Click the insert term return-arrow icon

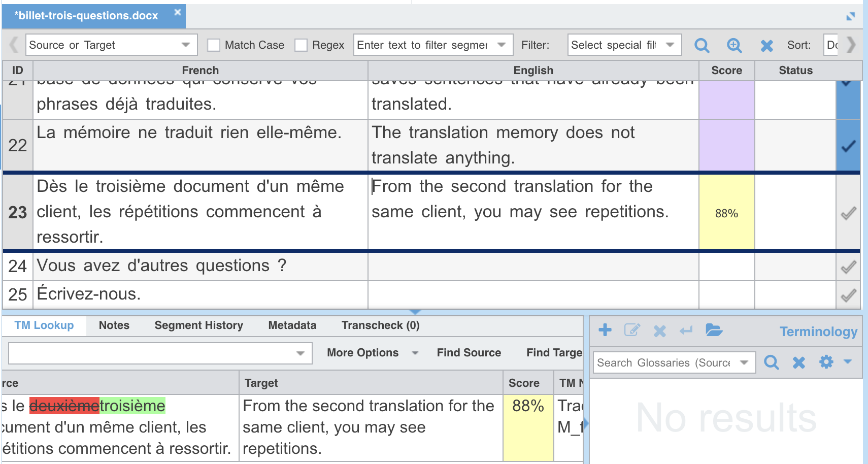point(686,331)
